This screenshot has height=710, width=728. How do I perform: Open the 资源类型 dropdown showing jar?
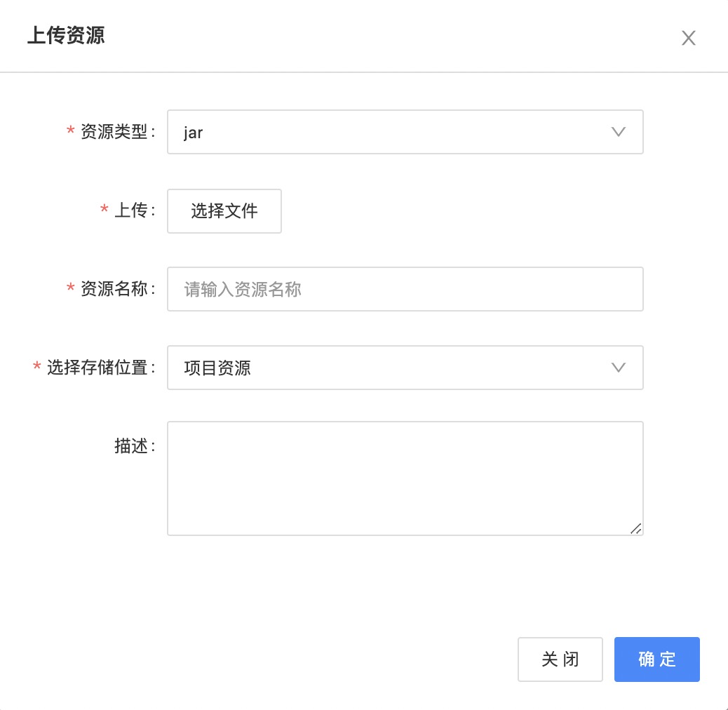[x=405, y=132]
